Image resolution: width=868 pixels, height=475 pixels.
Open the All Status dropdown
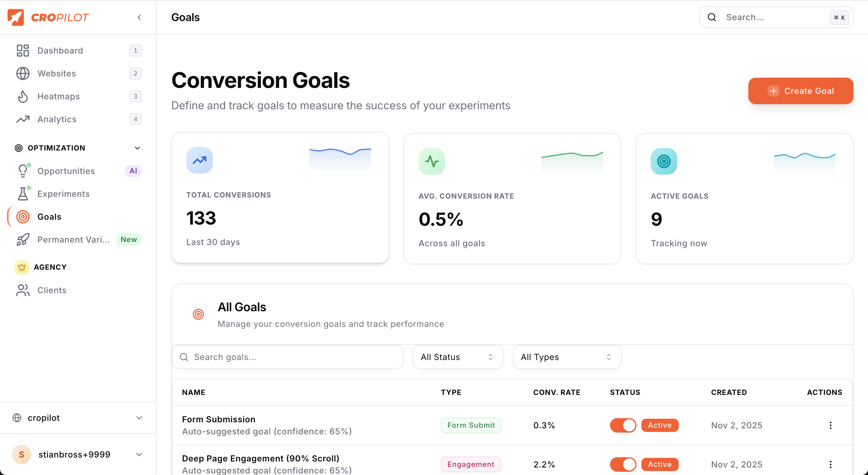[x=457, y=357]
